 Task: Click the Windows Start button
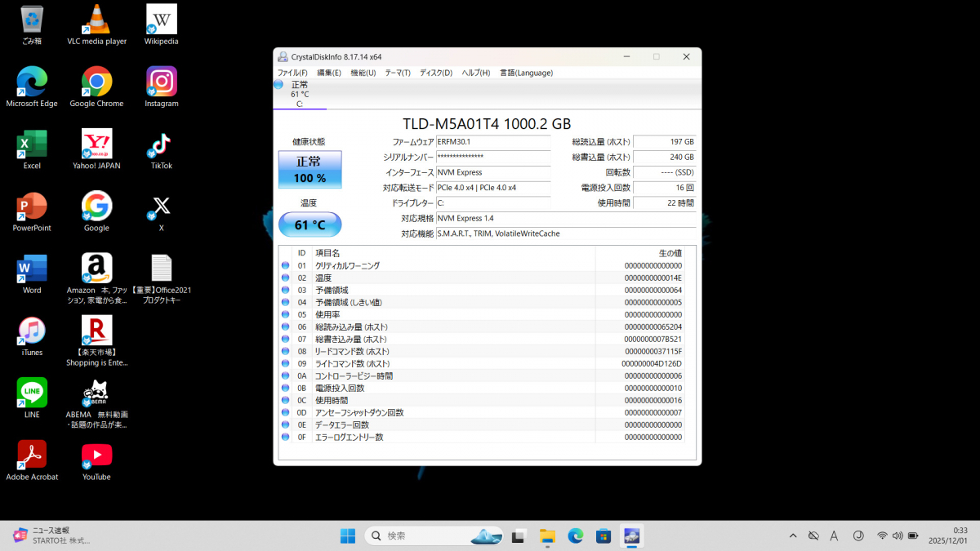(x=347, y=535)
